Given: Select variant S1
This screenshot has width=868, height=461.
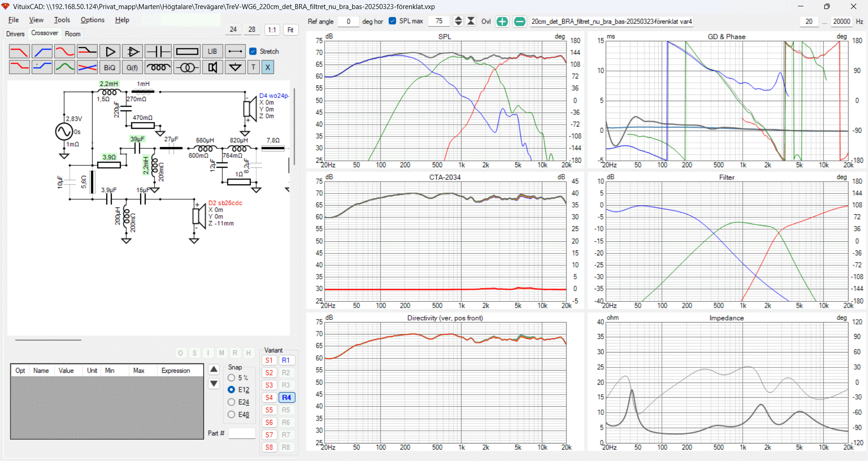Looking at the screenshot, I should tap(269, 360).
